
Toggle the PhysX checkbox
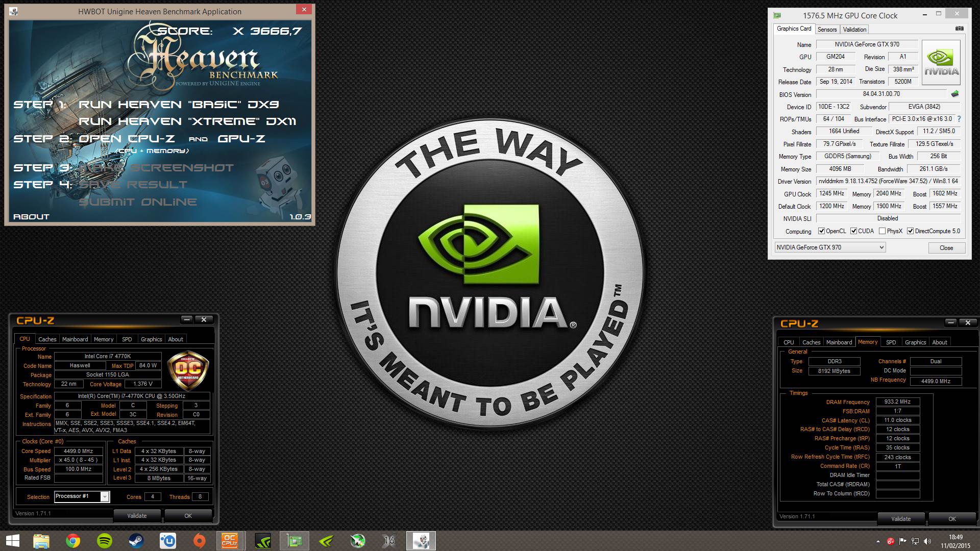pos(882,231)
